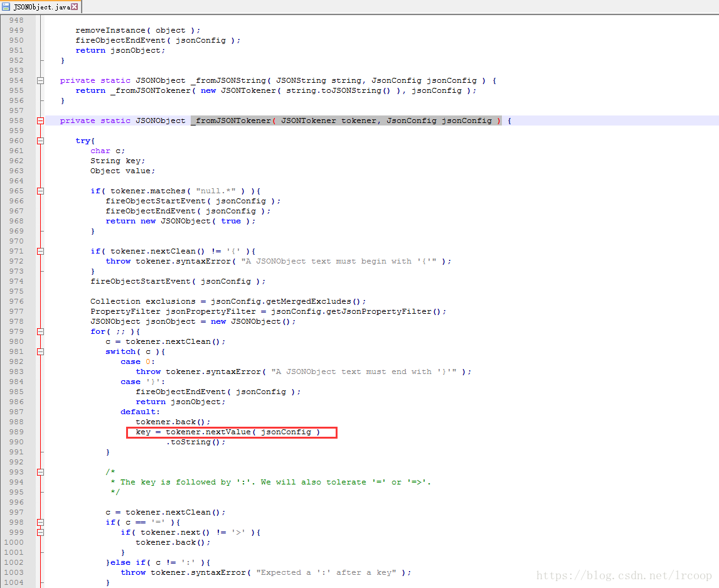This screenshot has width=719, height=588.
Task: Click 'Collection exclusions' on line 976
Action: (143, 301)
